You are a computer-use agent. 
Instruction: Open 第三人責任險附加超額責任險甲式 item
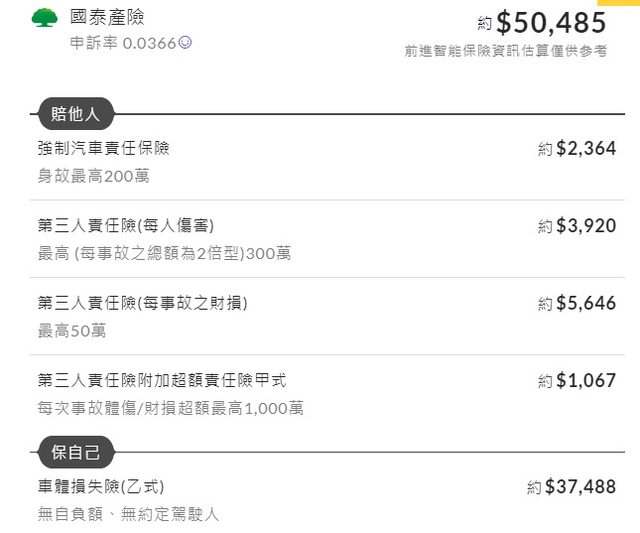pos(162,380)
